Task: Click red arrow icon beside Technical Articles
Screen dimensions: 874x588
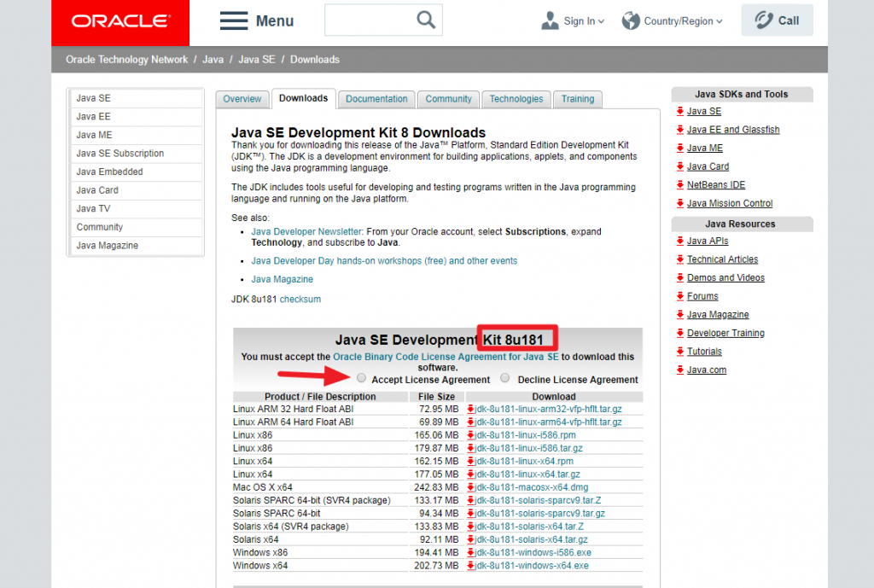Action: (680, 259)
